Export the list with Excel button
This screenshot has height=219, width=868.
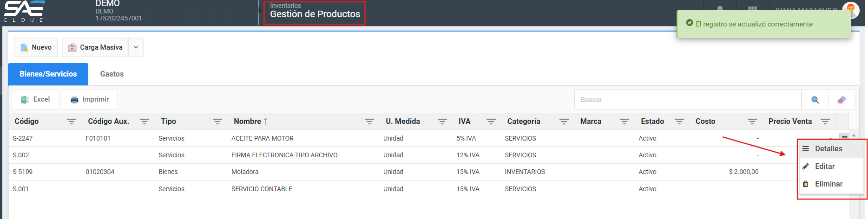(x=35, y=99)
